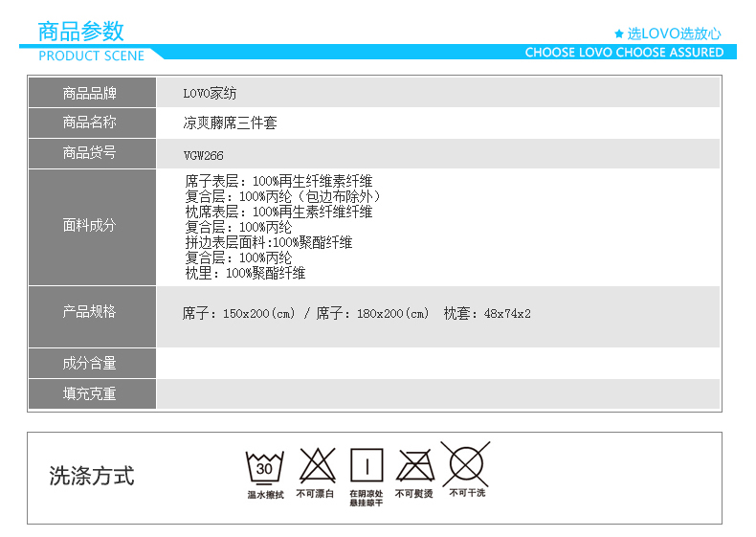756x537 pixels.
Task: Select the 商品名称 row header
Action: (x=91, y=123)
